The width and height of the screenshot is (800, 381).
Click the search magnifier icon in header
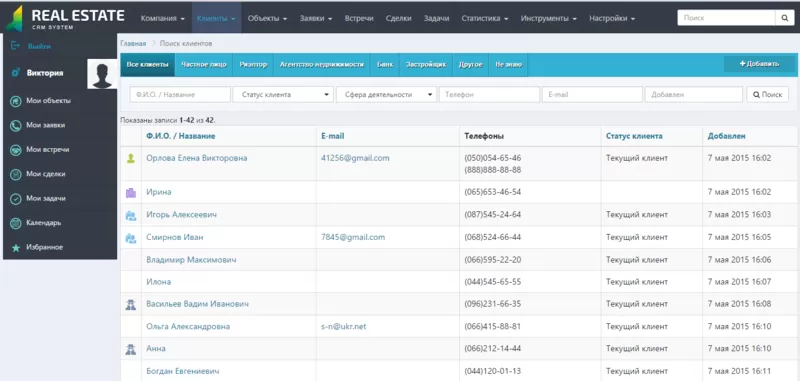pyautogui.click(x=784, y=18)
